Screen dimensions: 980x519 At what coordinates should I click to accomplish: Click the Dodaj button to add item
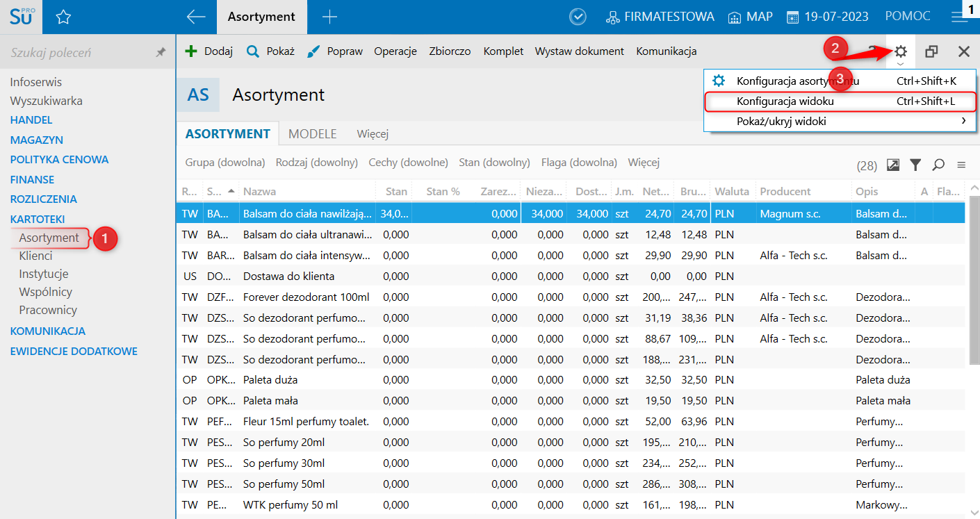click(209, 51)
